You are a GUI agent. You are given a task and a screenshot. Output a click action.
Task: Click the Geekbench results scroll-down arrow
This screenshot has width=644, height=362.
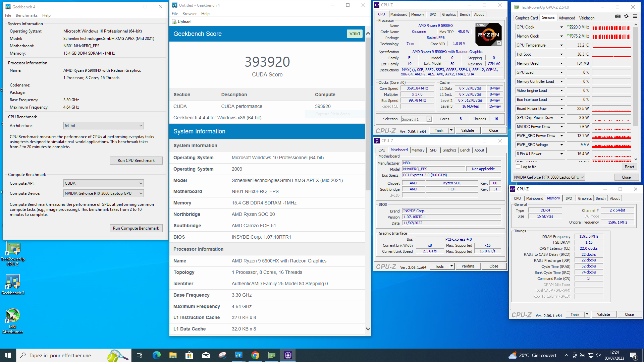point(368,329)
